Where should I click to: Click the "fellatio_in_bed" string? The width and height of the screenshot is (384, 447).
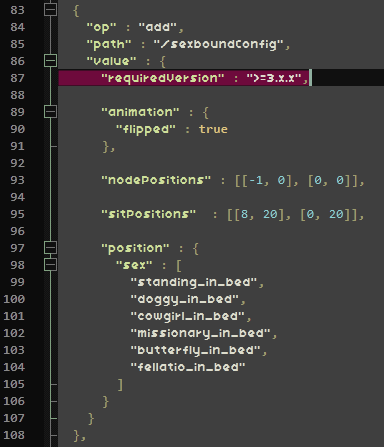(188, 367)
